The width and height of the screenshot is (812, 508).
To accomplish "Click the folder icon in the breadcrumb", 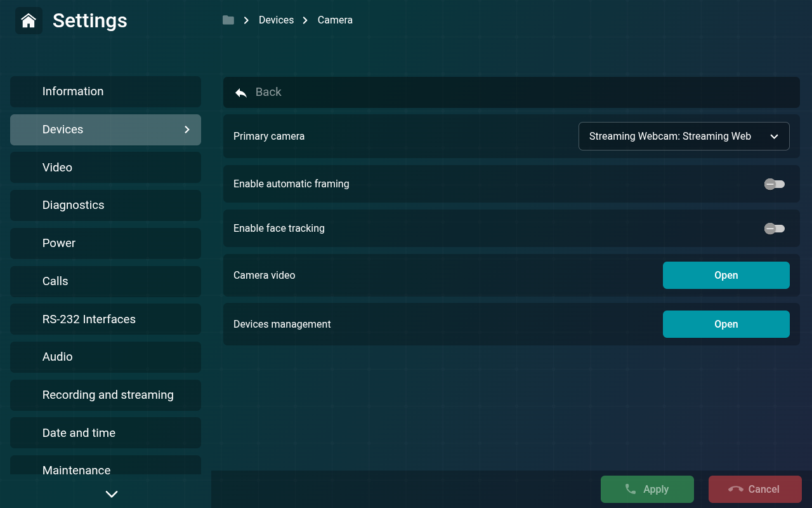I will (228, 20).
